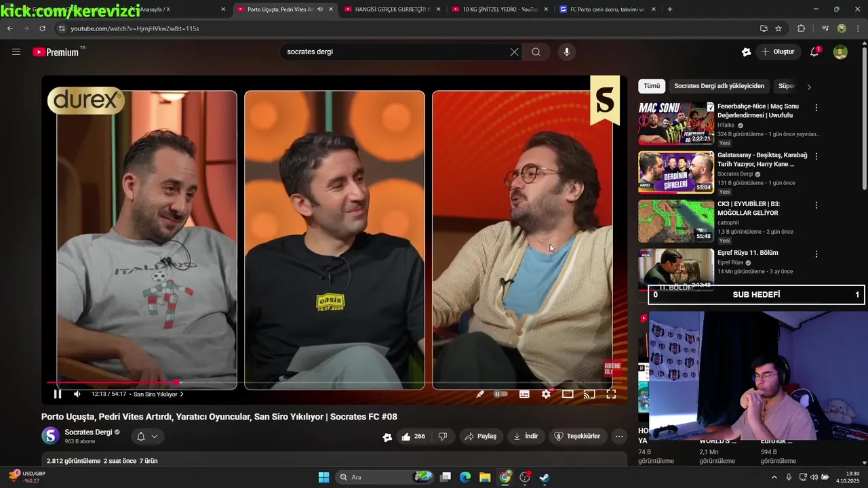Viewport: 868px width, 488px height.
Task: Open the Windows Start menu
Action: [324, 477]
